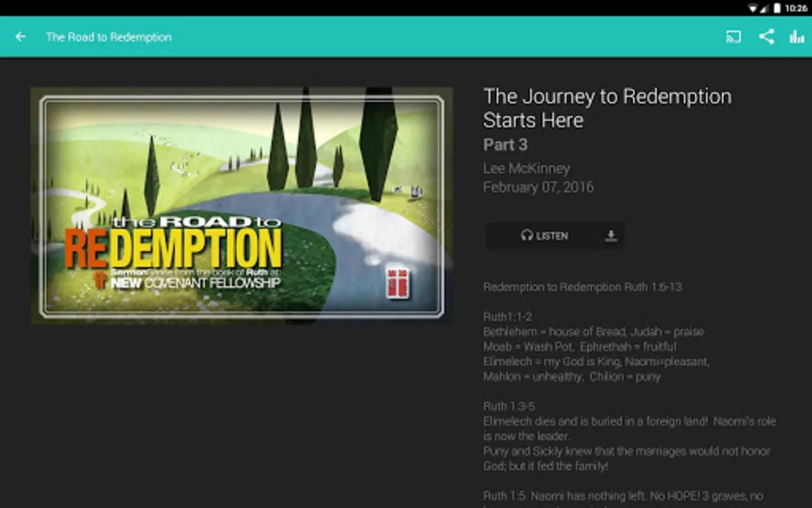Check the battery icon in status bar
Image resolution: width=812 pixels, height=508 pixels.
tap(777, 8)
